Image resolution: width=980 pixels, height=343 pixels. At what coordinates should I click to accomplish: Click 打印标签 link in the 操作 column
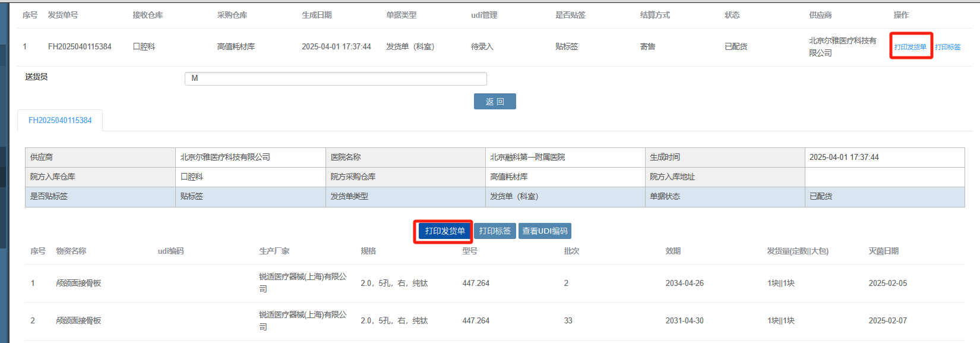pos(947,47)
